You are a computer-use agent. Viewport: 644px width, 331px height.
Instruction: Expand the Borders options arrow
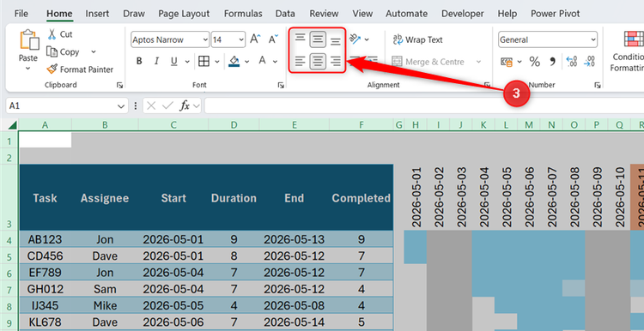217,62
